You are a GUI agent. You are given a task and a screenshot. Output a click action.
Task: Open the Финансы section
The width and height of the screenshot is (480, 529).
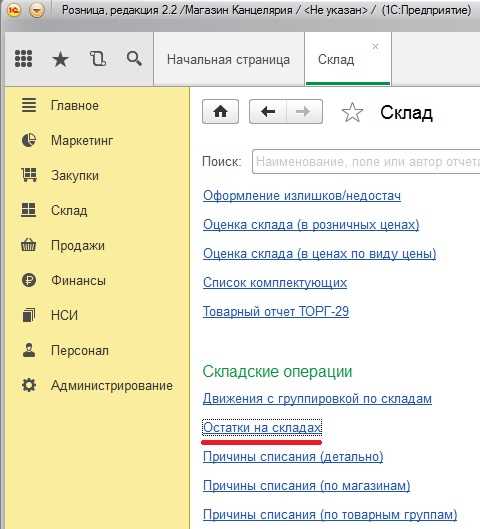[79, 280]
